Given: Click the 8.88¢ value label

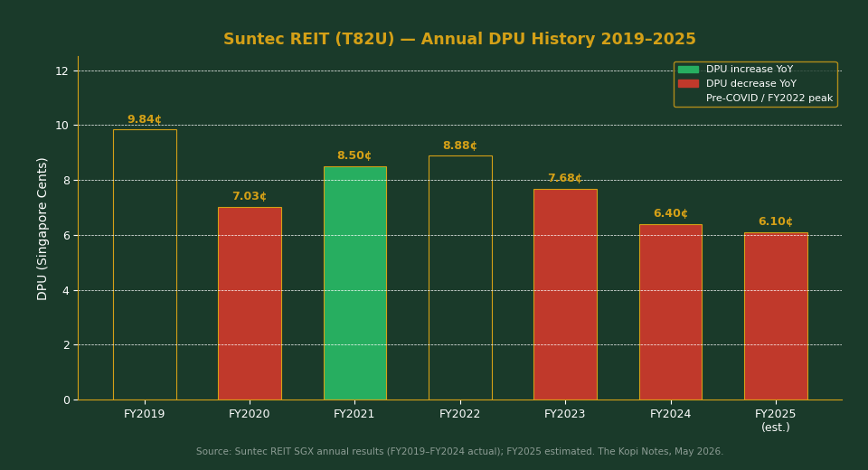Looking at the screenshot, I should click(x=460, y=146).
